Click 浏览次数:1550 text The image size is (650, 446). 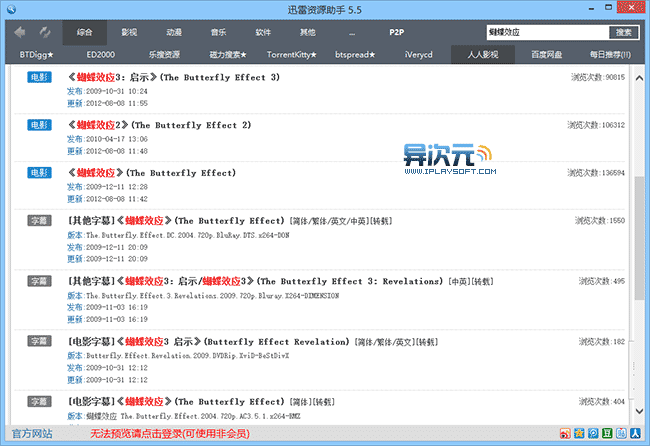[599, 221]
